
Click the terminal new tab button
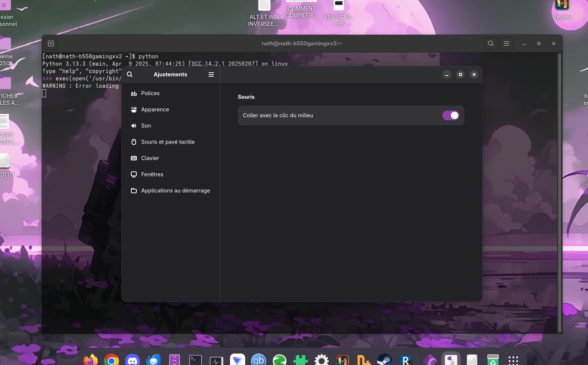(51, 44)
